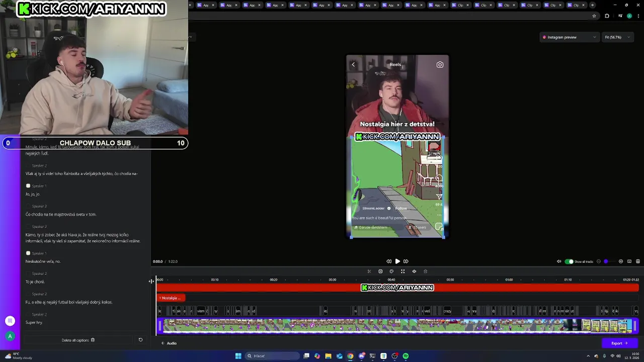The image size is (644, 362).
Task: Select the gameplay video clip thumbnails track
Action: pyautogui.click(x=397, y=326)
